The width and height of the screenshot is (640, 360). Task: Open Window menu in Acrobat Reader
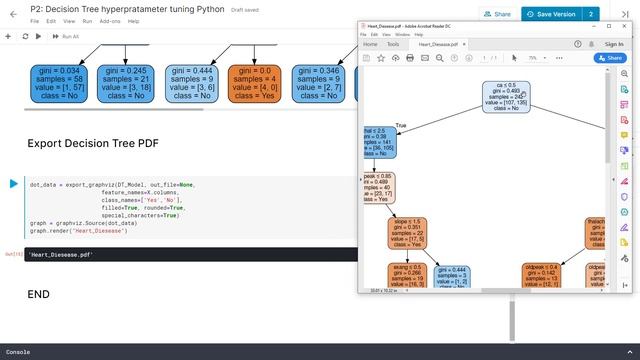point(402,35)
